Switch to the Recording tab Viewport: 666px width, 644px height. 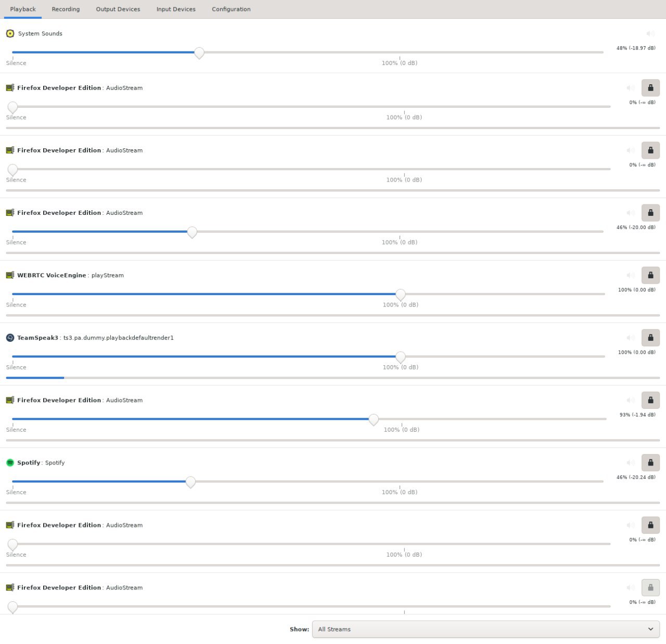[x=66, y=9]
